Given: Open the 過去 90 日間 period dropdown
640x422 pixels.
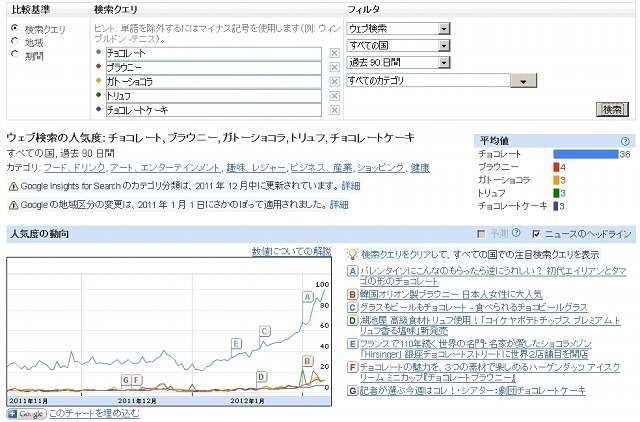Looking at the screenshot, I should (x=398, y=62).
